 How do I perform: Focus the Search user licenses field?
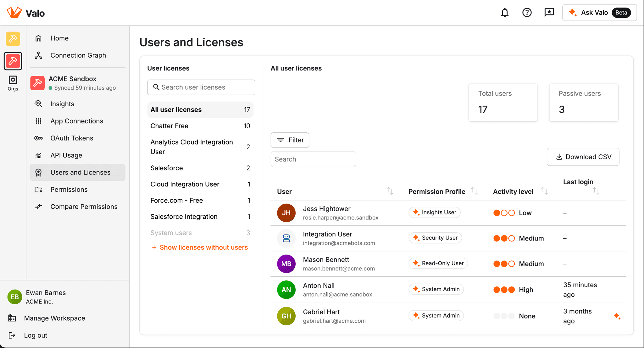pos(201,87)
